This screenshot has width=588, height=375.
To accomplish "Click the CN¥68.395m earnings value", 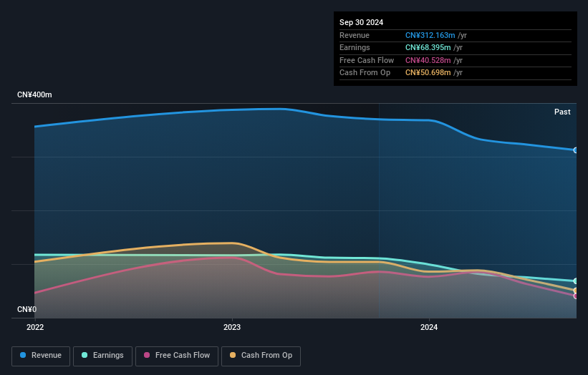I will click(x=428, y=47).
